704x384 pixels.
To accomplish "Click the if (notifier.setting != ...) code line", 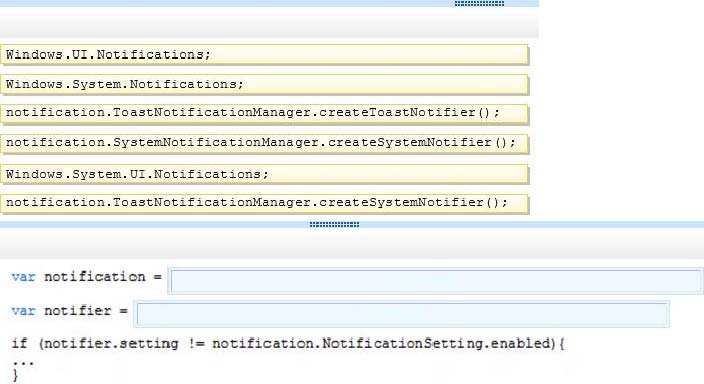I will point(288,344).
